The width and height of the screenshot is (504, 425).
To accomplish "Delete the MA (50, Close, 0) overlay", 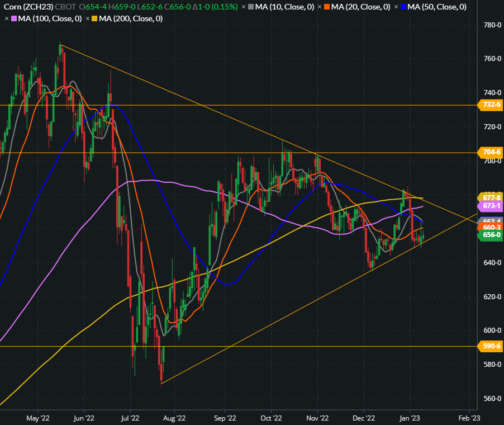I will 396,7.
